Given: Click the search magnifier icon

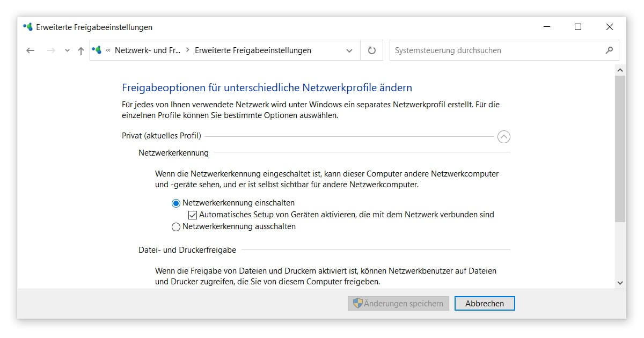Looking at the screenshot, I should pos(609,50).
